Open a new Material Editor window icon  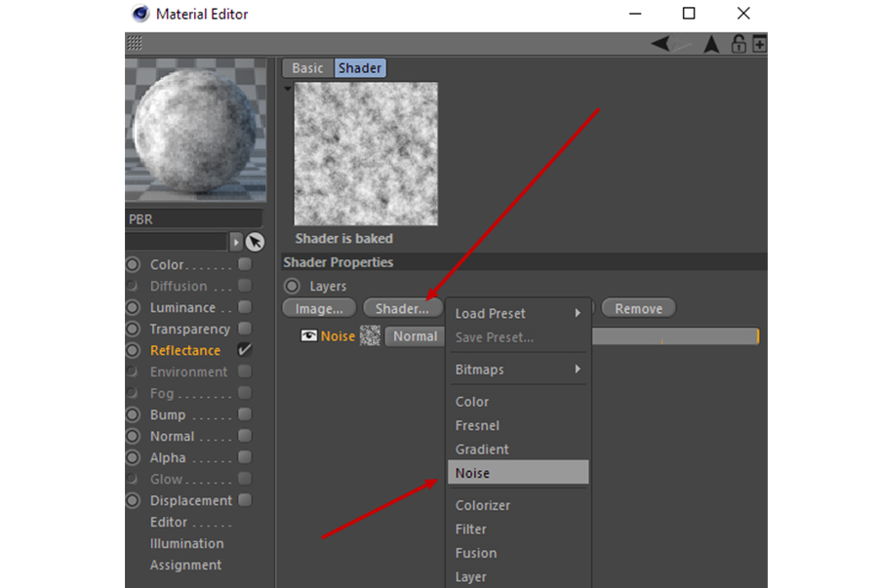(x=759, y=44)
